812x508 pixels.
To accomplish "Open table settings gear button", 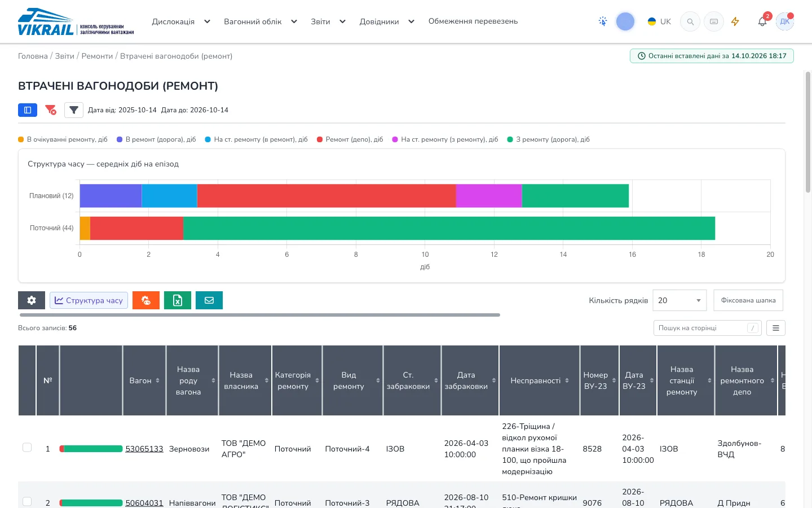I will pos(32,300).
